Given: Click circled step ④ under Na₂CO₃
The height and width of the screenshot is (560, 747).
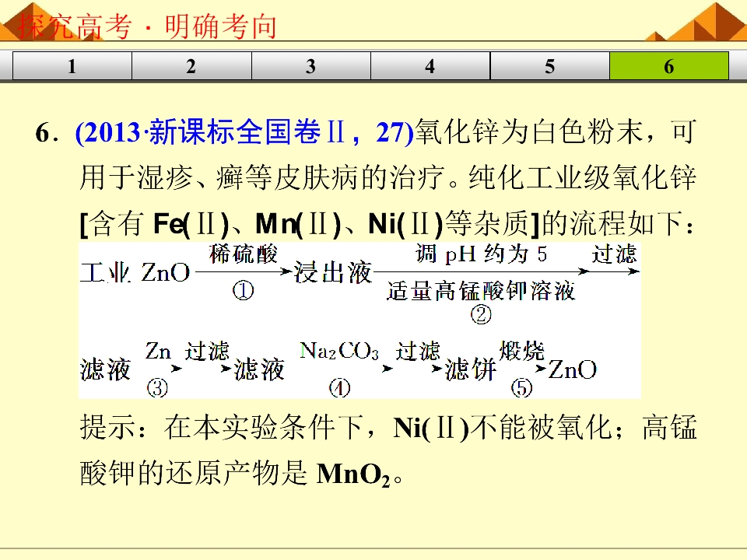Looking at the screenshot, I should pos(340,388).
